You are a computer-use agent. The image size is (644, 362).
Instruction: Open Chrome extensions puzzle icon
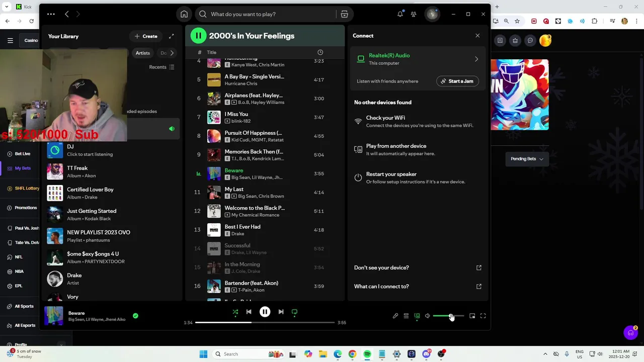coord(595,21)
